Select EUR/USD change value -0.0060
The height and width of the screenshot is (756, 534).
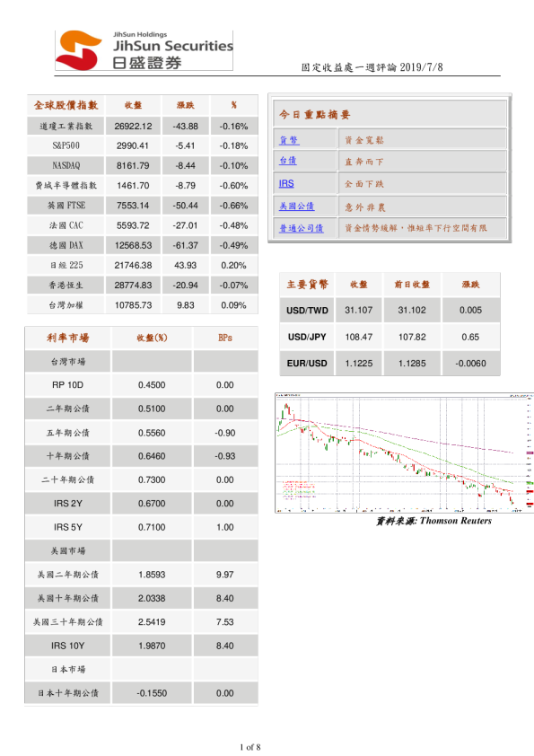470,364
